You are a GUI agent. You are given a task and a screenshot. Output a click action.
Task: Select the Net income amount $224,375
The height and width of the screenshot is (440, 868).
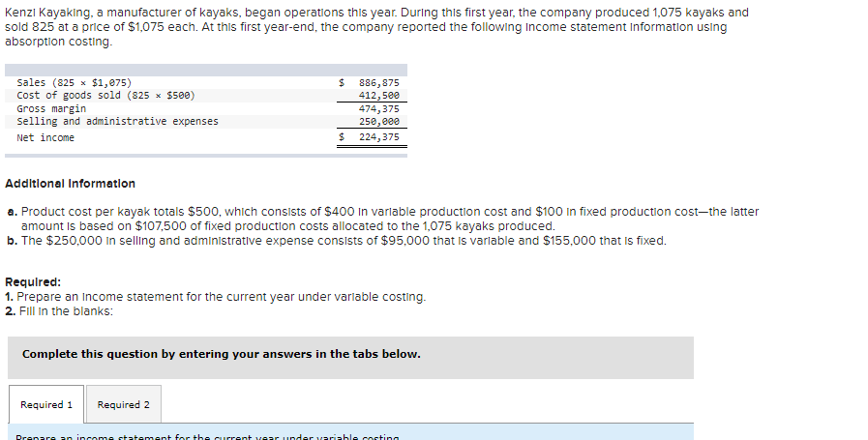point(370,136)
